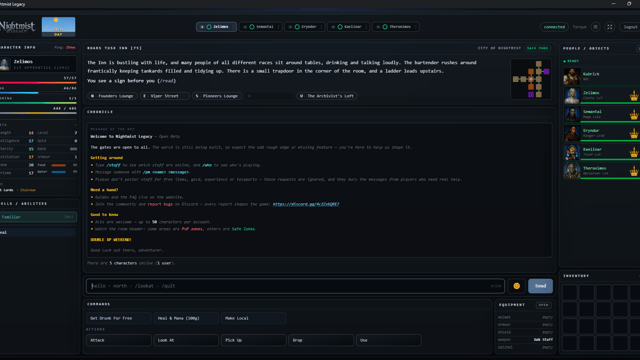Click the green ring icon on Kaelinar tab
640x360 pixels.
(x=340, y=27)
